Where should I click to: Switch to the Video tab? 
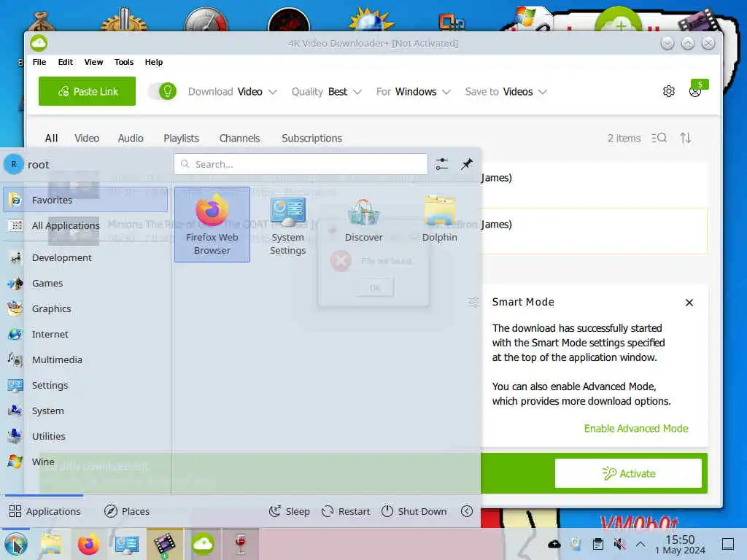pyautogui.click(x=87, y=138)
